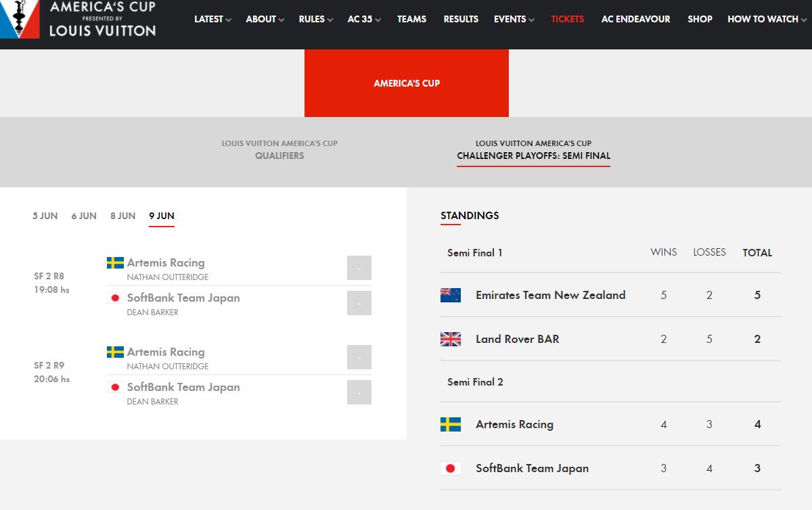Click 'SF 2 R8' race label

(x=49, y=276)
